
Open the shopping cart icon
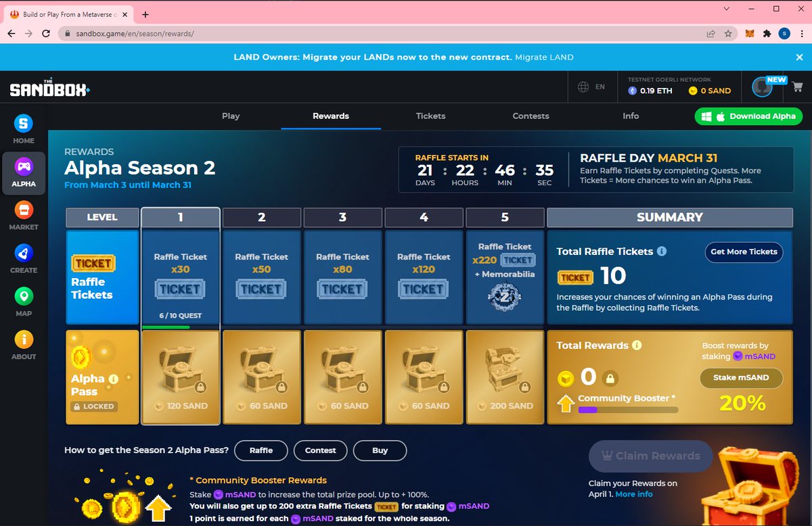tap(797, 87)
